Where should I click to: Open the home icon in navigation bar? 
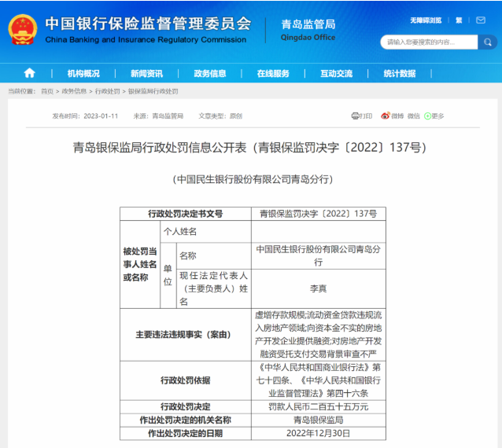coord(29,73)
